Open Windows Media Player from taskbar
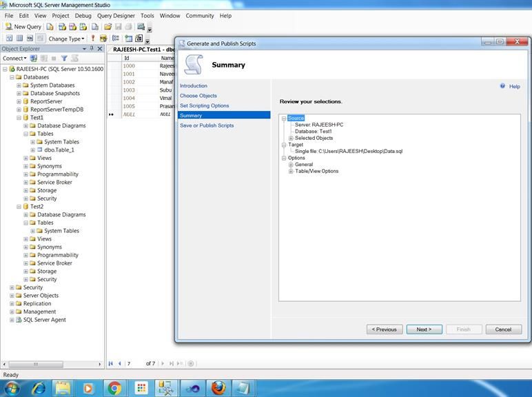The image size is (532, 397). (x=88, y=388)
